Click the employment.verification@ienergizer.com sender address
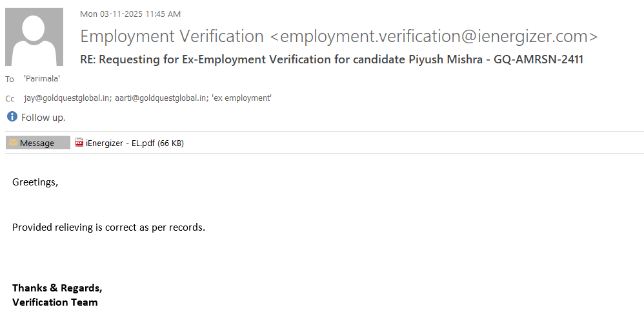 [x=434, y=36]
